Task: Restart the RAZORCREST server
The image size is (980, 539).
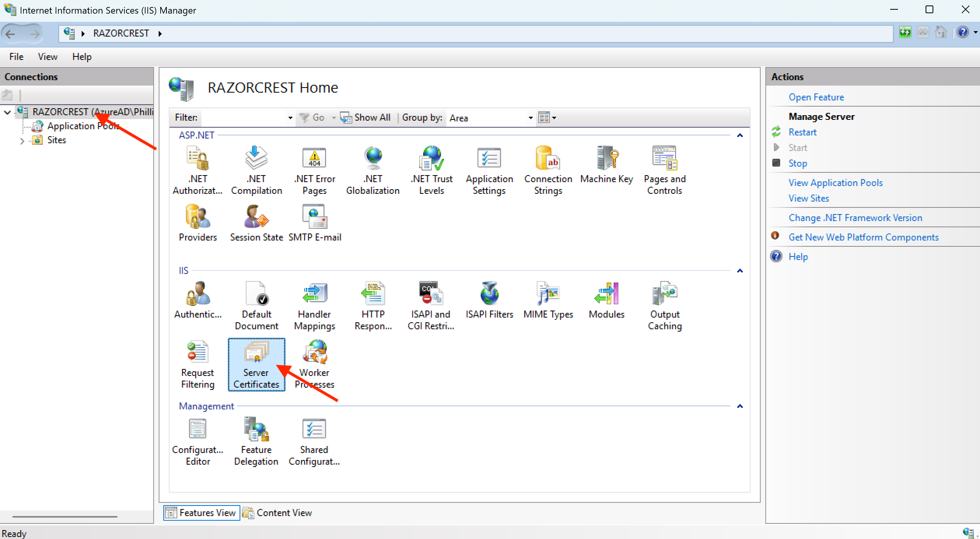Action: [803, 132]
